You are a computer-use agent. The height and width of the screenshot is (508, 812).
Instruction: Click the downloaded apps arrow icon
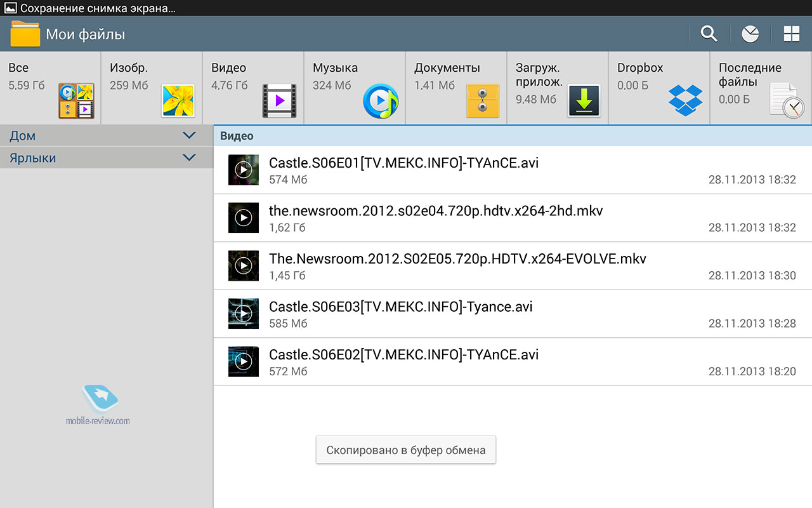(x=584, y=100)
